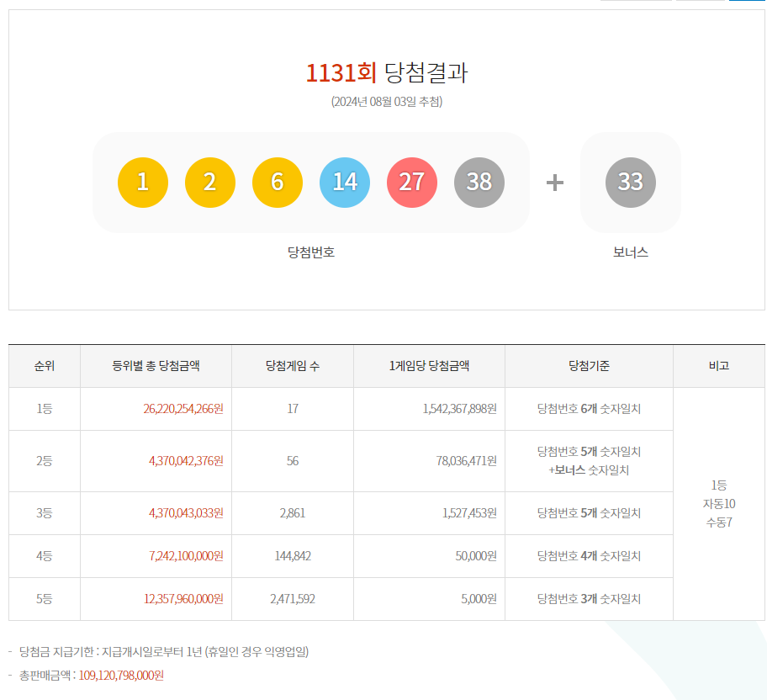This screenshot has width=767, height=700.
Task: Click 당첨번호 5개 숫자일치 in 3등 row
Action: pos(589,513)
